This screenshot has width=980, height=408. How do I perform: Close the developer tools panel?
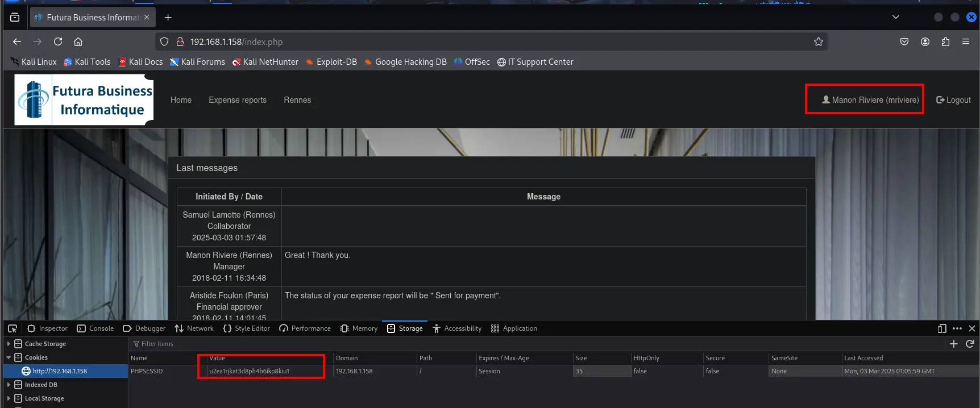972,328
